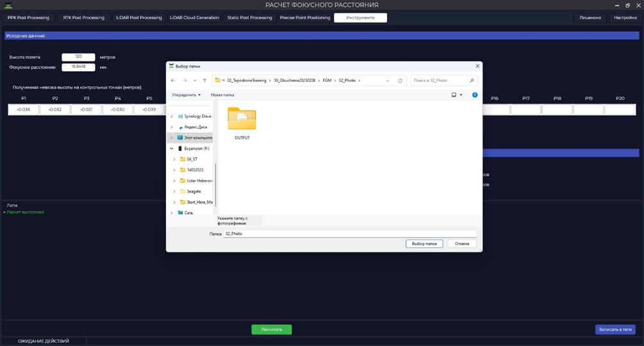Click the search magnifier in folder dialog
Viewport: 644px width, 346px height.
click(471, 81)
